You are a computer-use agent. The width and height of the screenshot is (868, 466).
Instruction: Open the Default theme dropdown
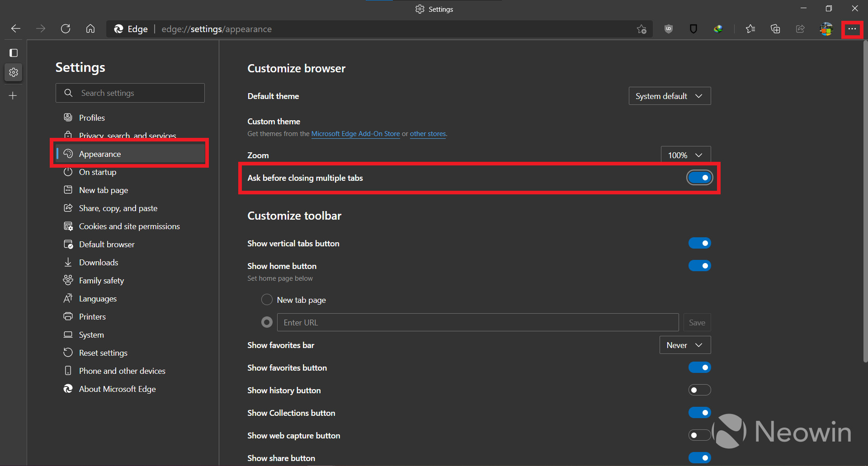670,96
